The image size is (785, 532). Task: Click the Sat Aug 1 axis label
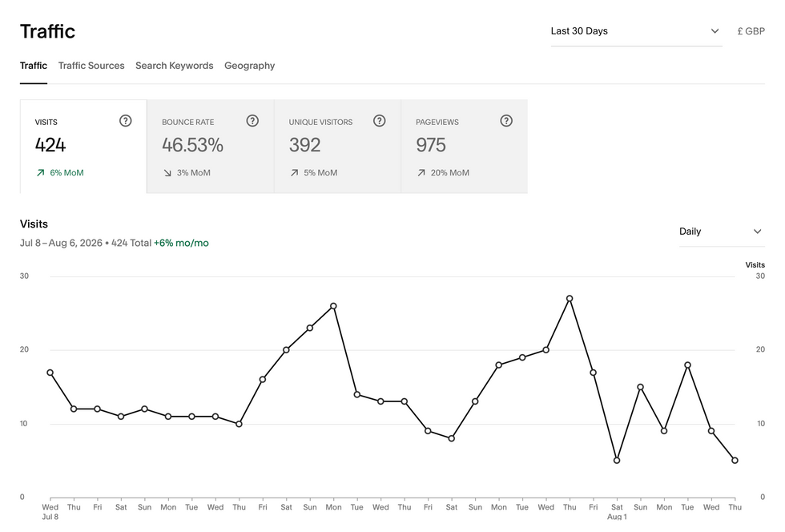(x=617, y=511)
